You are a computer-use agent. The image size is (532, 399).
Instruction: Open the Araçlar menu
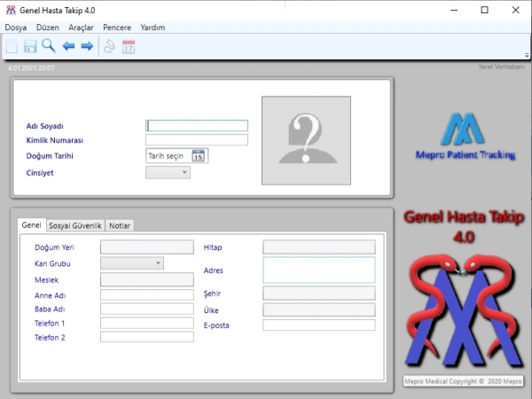tap(81, 27)
